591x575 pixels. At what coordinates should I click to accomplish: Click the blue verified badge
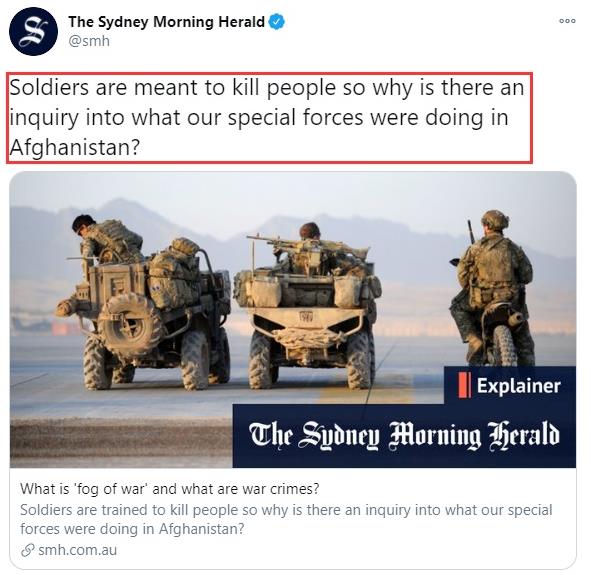[x=277, y=22]
